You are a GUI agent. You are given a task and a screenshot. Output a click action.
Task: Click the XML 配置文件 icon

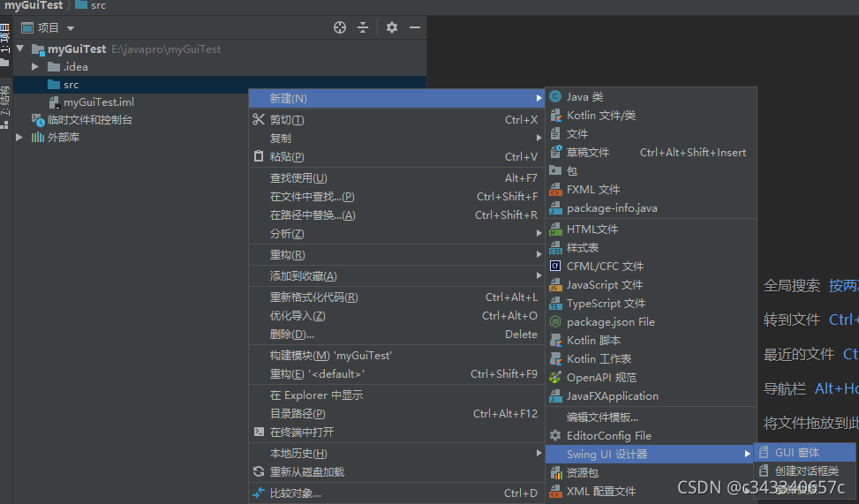pos(555,492)
